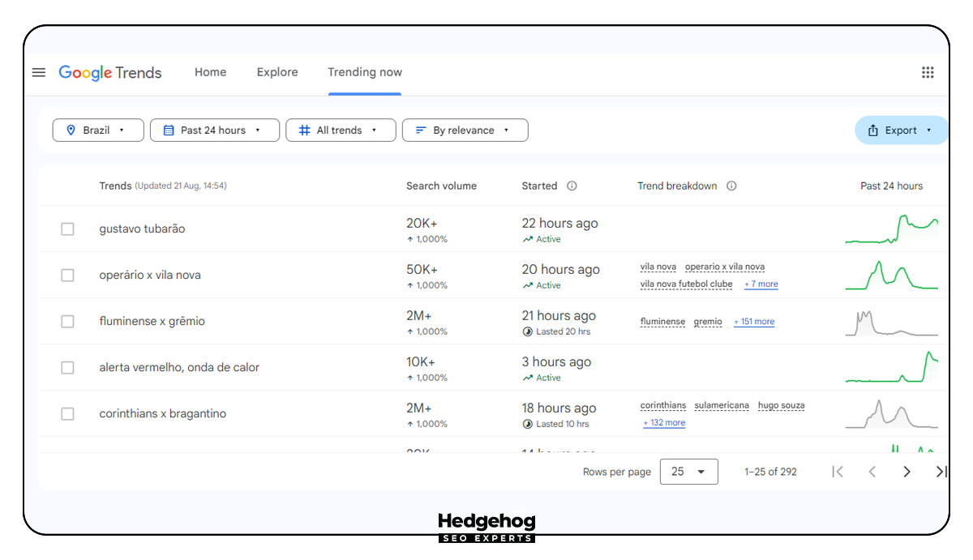Check the alerta vermelho, onda de calor row

67,368
